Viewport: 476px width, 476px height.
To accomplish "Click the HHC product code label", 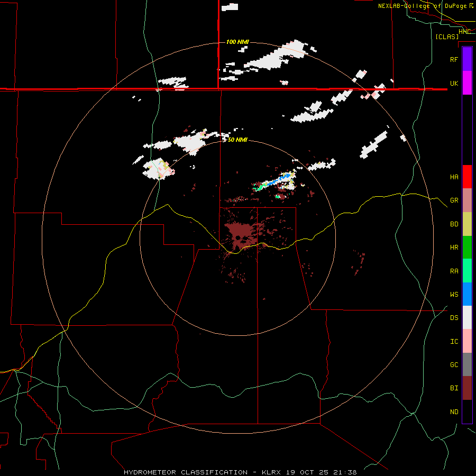I will (464, 32).
